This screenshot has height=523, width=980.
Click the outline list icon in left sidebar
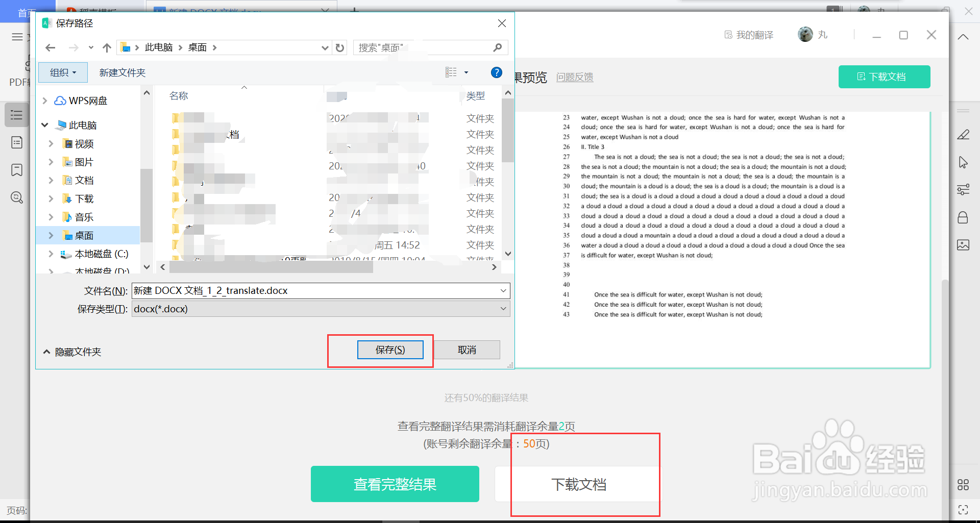point(17,115)
